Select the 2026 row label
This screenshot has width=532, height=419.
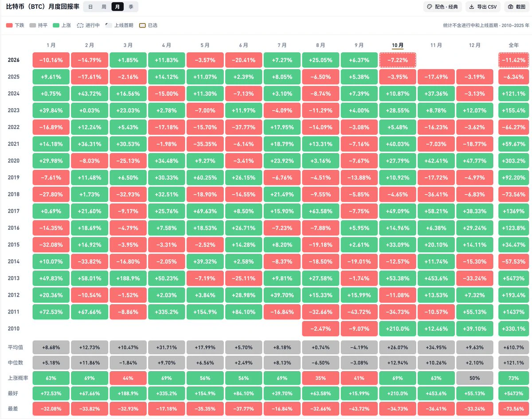click(x=14, y=60)
